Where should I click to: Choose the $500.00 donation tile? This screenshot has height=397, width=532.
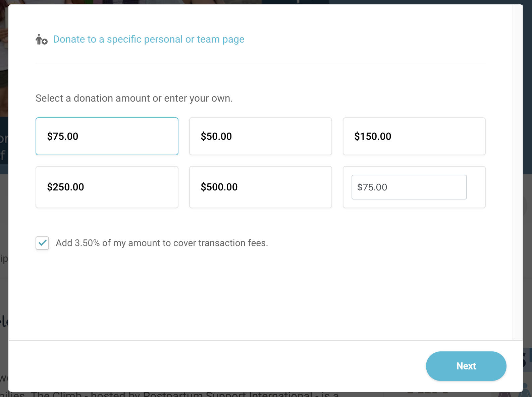click(260, 187)
